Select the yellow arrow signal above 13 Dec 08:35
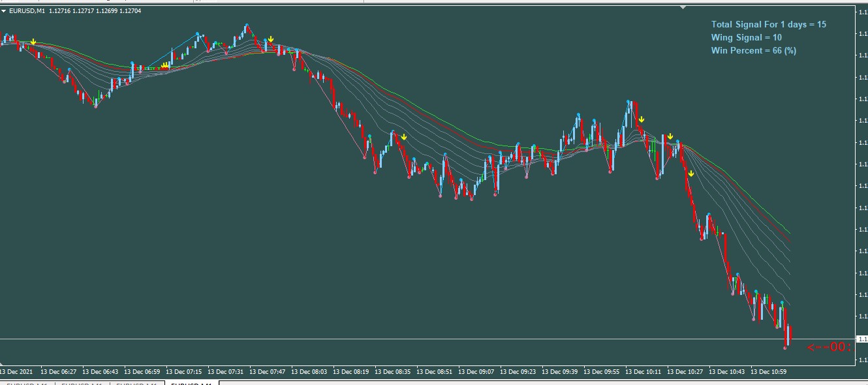This screenshot has width=868, height=385. pyautogui.click(x=404, y=137)
